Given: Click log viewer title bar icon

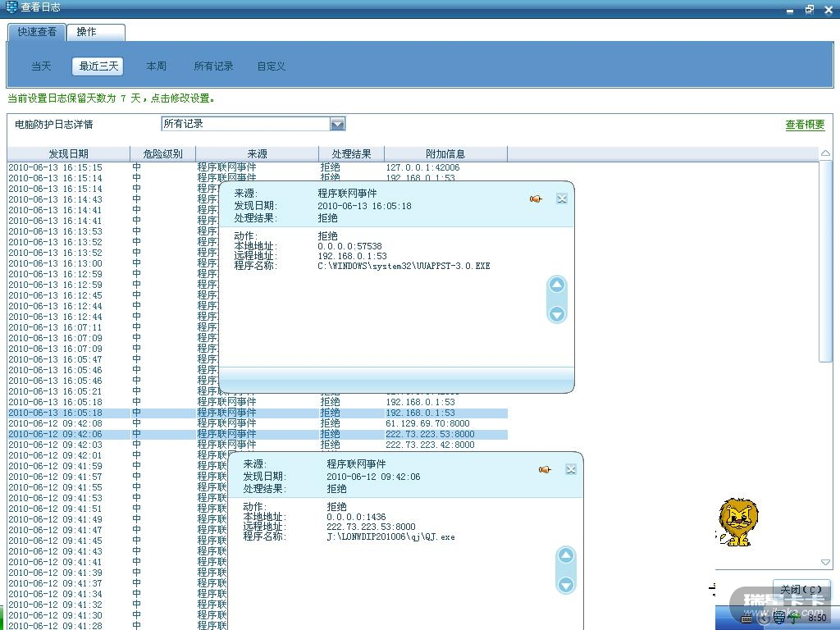Looking at the screenshot, I should 11,7.
